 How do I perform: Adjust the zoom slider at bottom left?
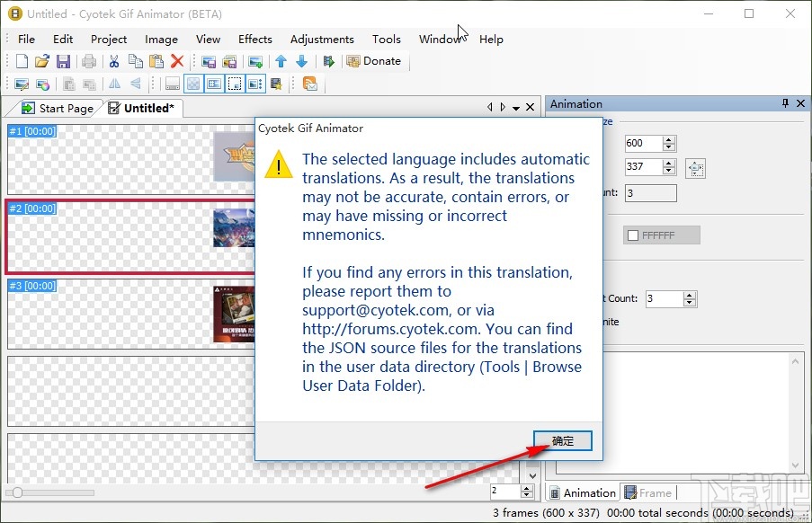(17, 492)
